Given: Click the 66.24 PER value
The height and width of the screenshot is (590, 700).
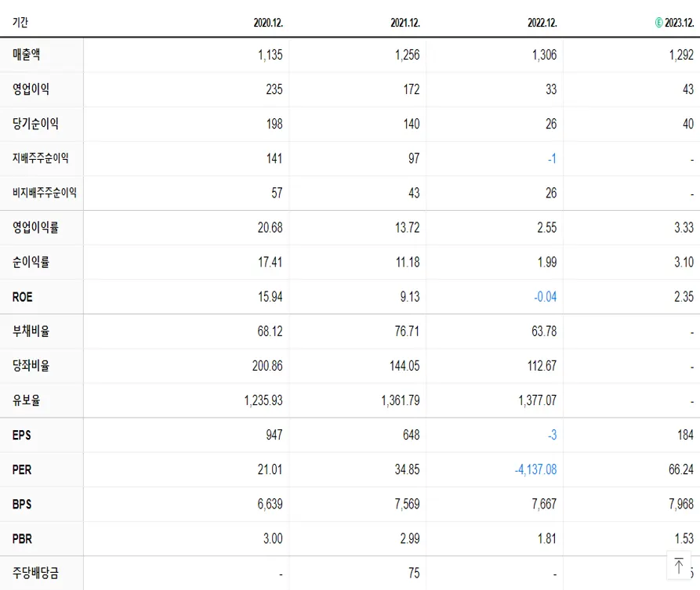Looking at the screenshot, I should [681, 469].
